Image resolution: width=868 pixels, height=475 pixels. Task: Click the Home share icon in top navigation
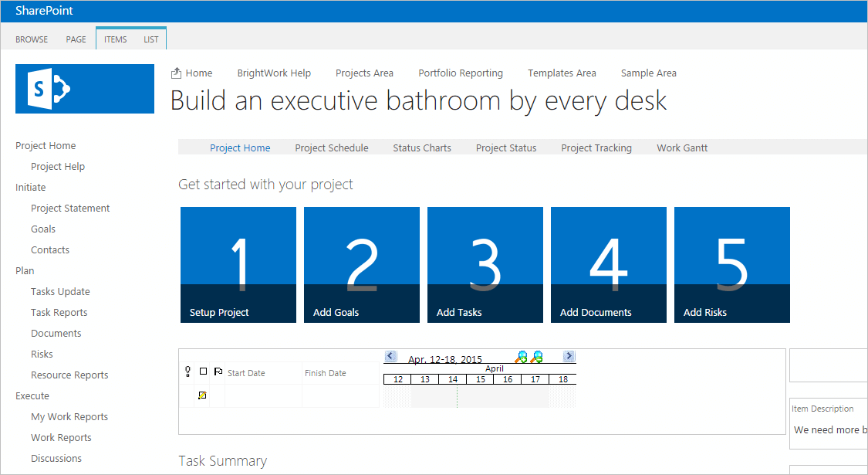177,73
